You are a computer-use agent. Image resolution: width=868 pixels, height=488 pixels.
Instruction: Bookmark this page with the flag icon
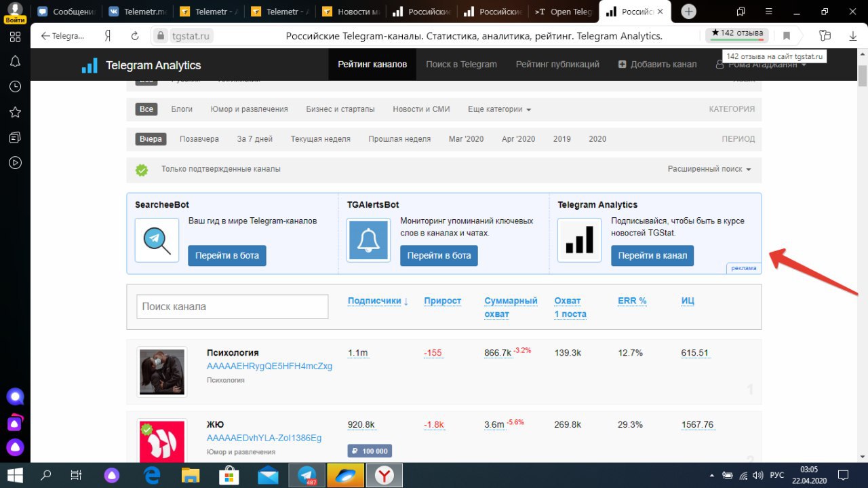(x=787, y=36)
